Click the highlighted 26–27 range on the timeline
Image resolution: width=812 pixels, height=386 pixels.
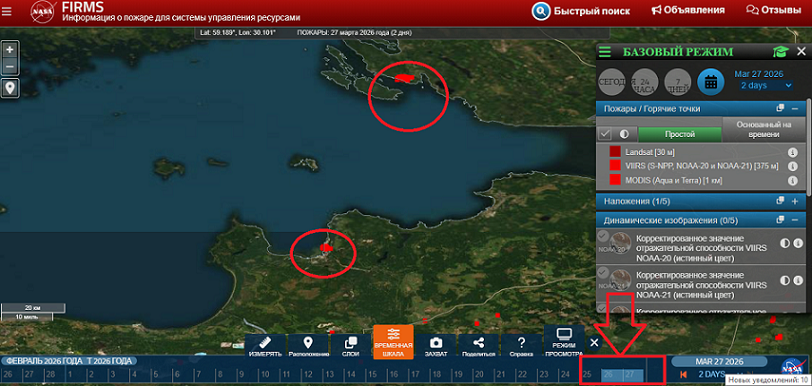622,375
